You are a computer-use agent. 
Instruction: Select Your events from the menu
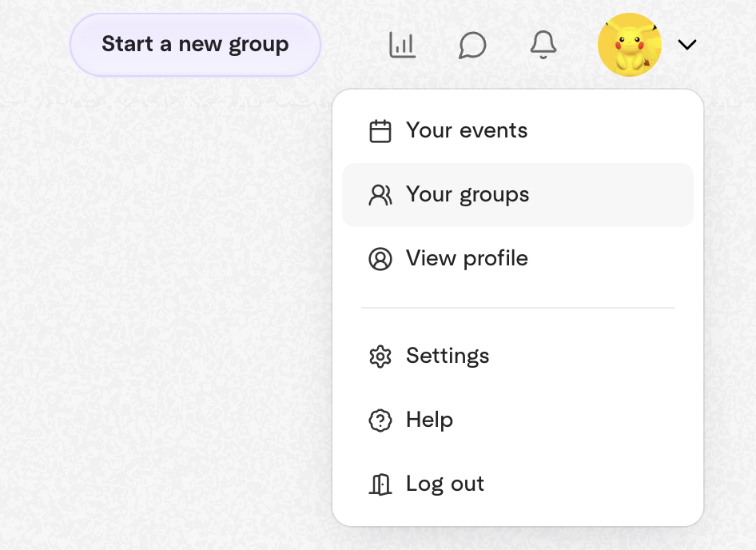tap(467, 131)
